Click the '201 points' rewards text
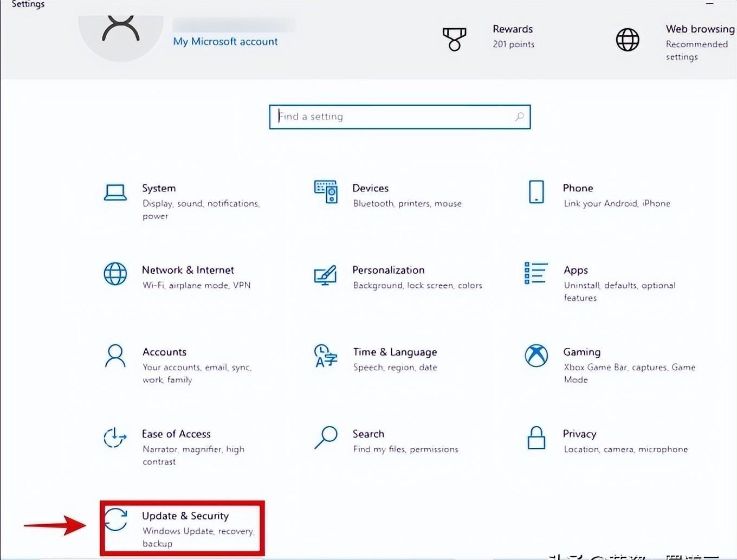The height and width of the screenshot is (560, 737). [514, 44]
